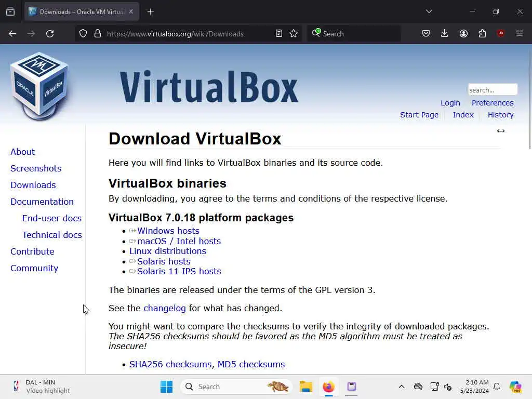Click the VirtualBox cube logo
The width and height of the screenshot is (532, 399).
39,87
